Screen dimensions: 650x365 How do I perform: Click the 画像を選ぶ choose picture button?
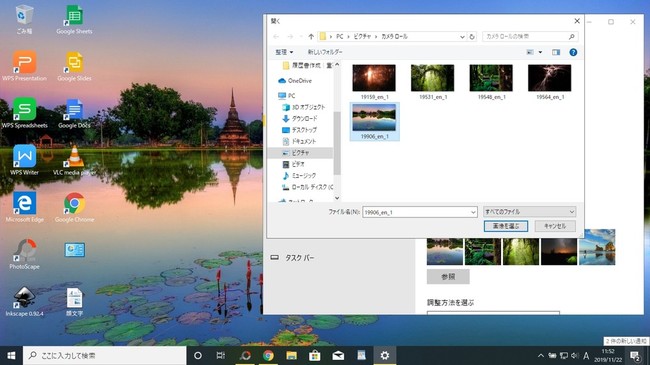click(x=506, y=226)
